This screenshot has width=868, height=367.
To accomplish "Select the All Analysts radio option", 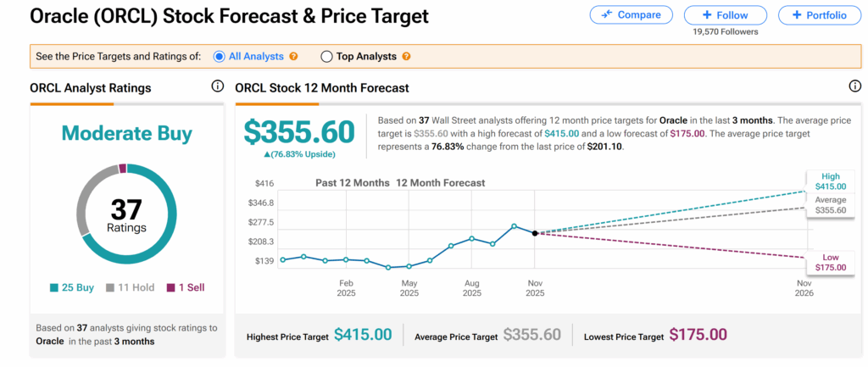I will tap(220, 57).
